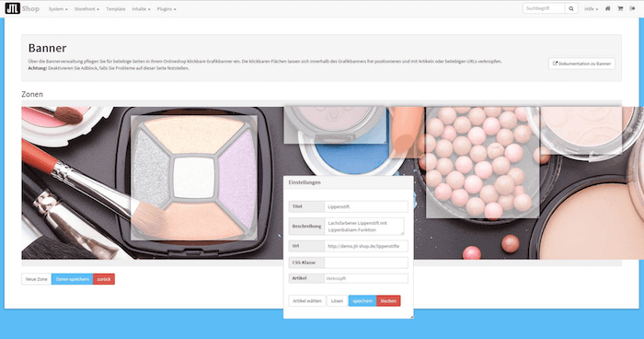The image size is (644, 339).
Task: Open the shop home icon
Action: tap(608, 8)
